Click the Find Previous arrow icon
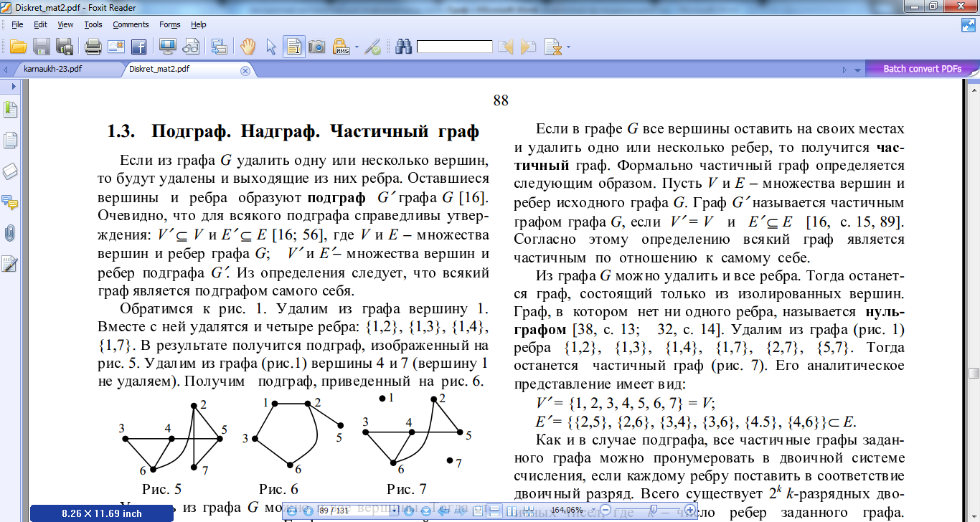This screenshot has height=522, width=980. coord(506,47)
